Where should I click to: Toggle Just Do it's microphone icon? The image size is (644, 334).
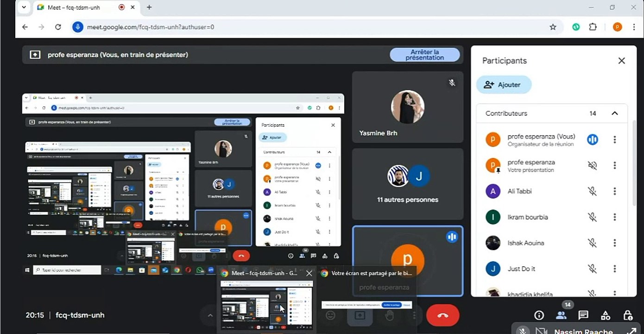[x=593, y=269]
